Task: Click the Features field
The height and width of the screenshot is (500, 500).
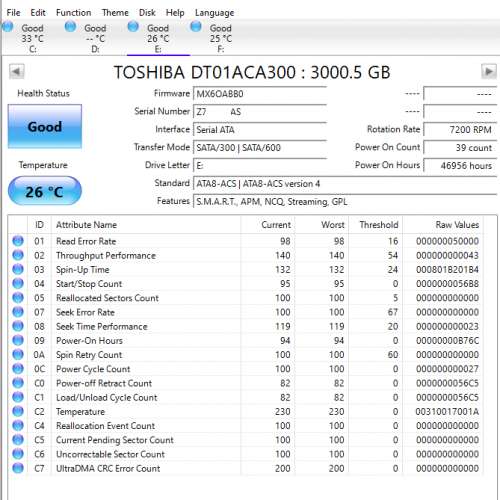Action: [345, 201]
